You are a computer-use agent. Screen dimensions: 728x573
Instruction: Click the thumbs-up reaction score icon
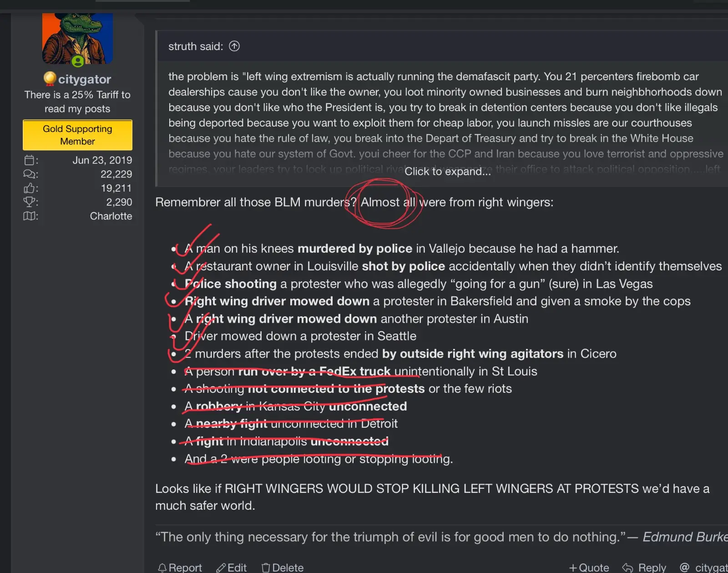tap(30, 188)
